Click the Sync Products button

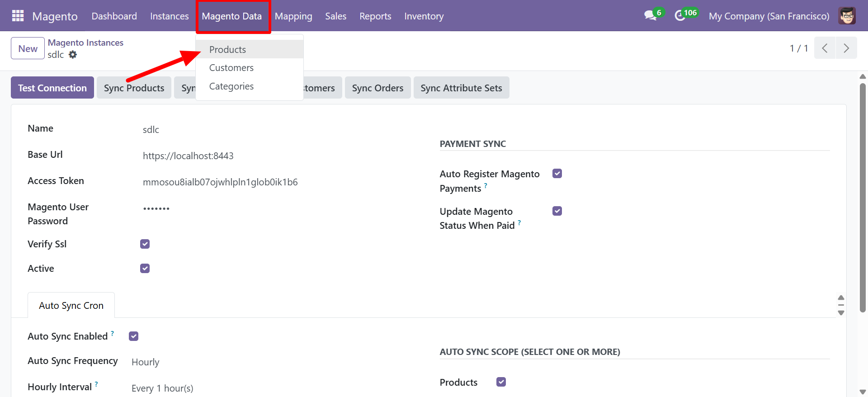click(134, 88)
